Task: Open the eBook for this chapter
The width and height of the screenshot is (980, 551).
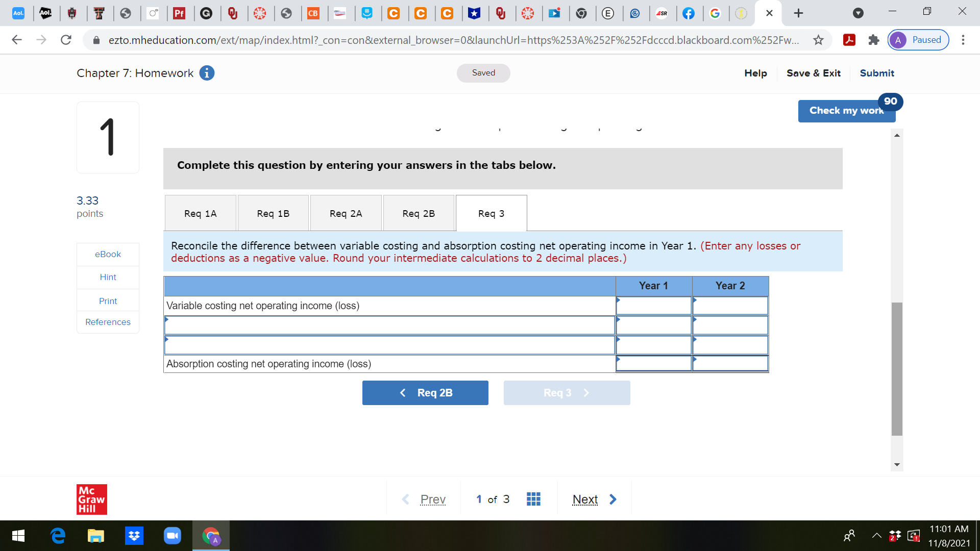Action: pyautogui.click(x=108, y=254)
